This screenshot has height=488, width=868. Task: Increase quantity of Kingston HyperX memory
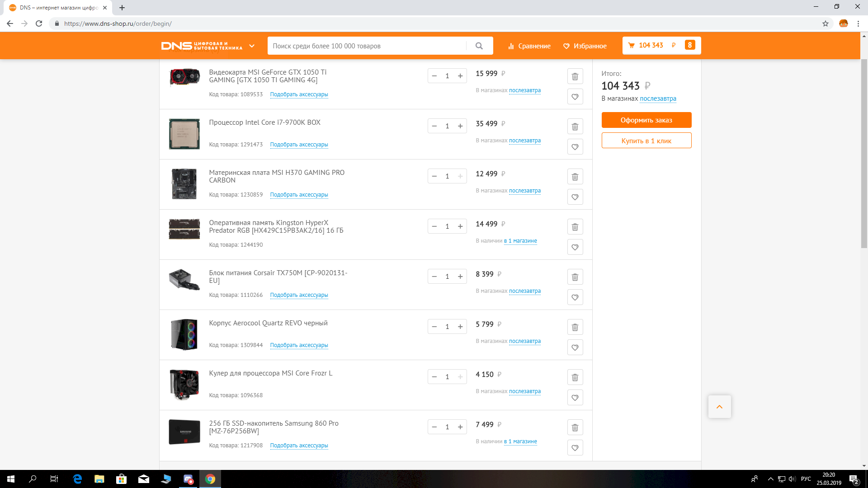click(x=460, y=226)
